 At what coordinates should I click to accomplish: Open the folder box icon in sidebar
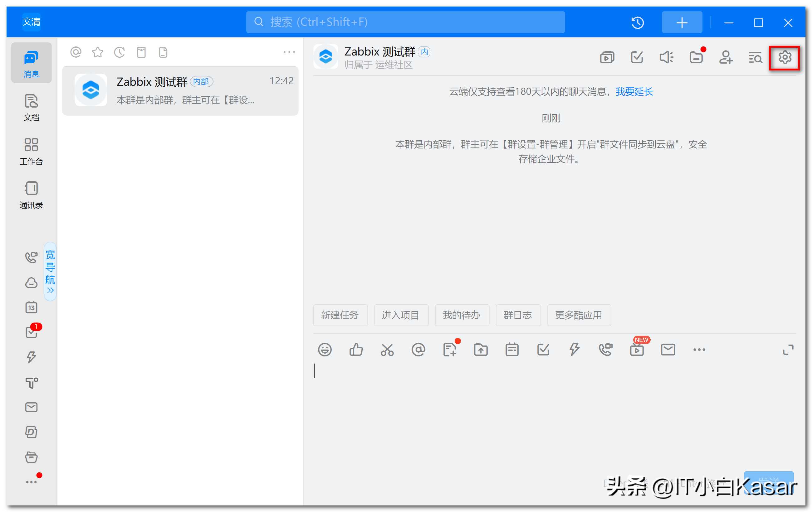(31, 457)
